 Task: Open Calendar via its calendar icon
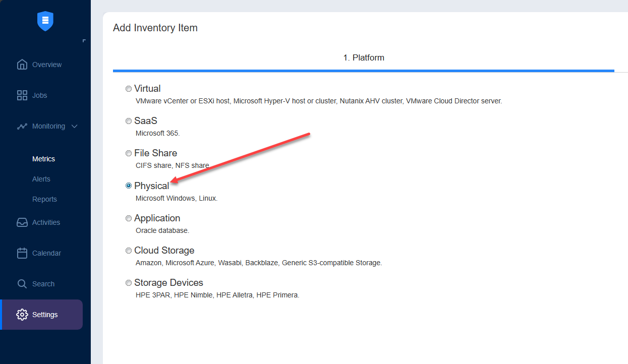[x=22, y=253]
